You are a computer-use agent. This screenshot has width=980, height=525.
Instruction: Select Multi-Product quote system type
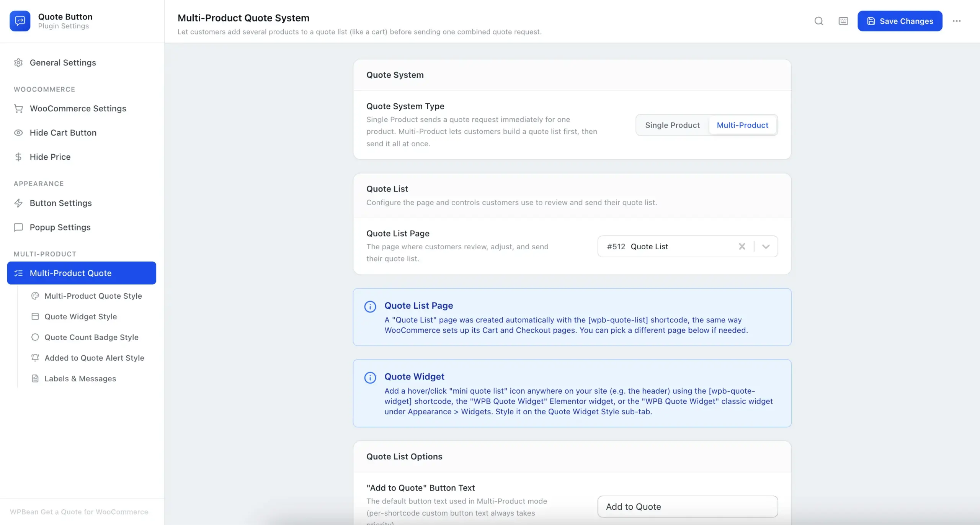click(x=742, y=125)
